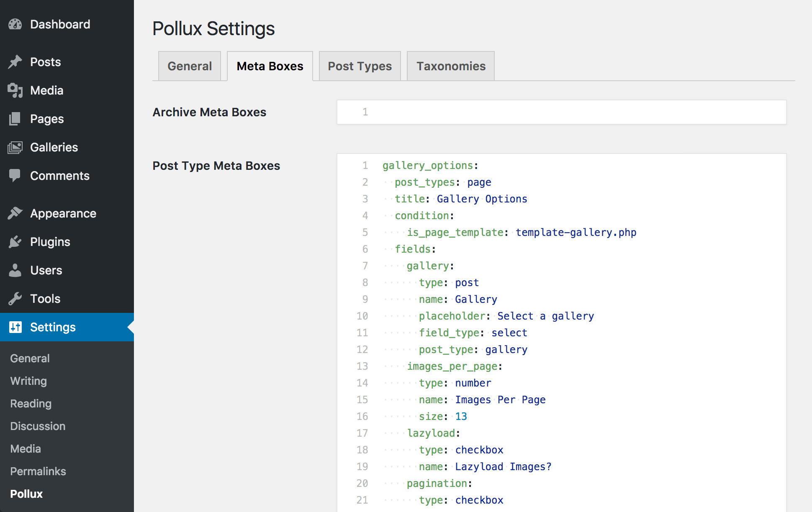Open the Discussion settings submenu
The width and height of the screenshot is (812, 512).
click(38, 426)
